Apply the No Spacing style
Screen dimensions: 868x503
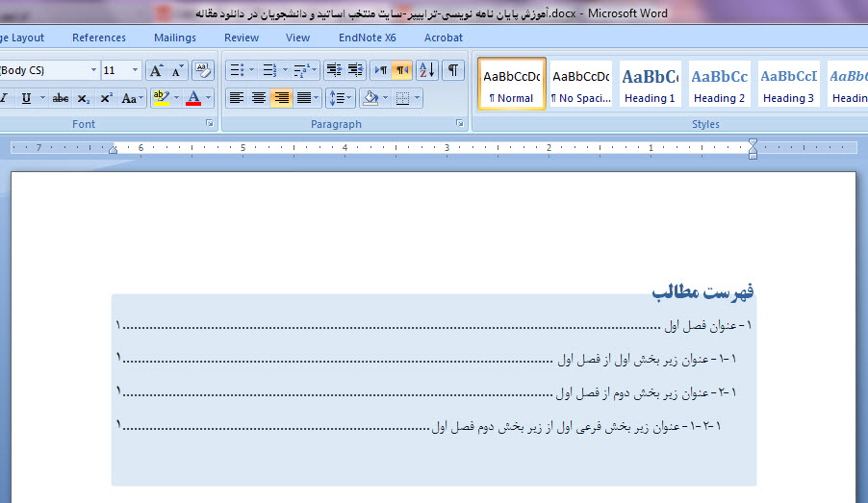tap(581, 85)
